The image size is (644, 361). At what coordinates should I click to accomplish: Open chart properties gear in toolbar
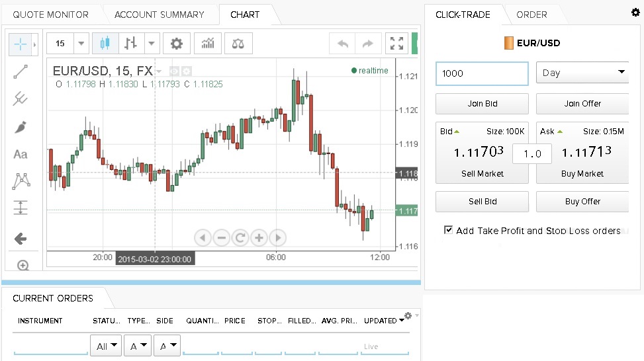point(176,44)
